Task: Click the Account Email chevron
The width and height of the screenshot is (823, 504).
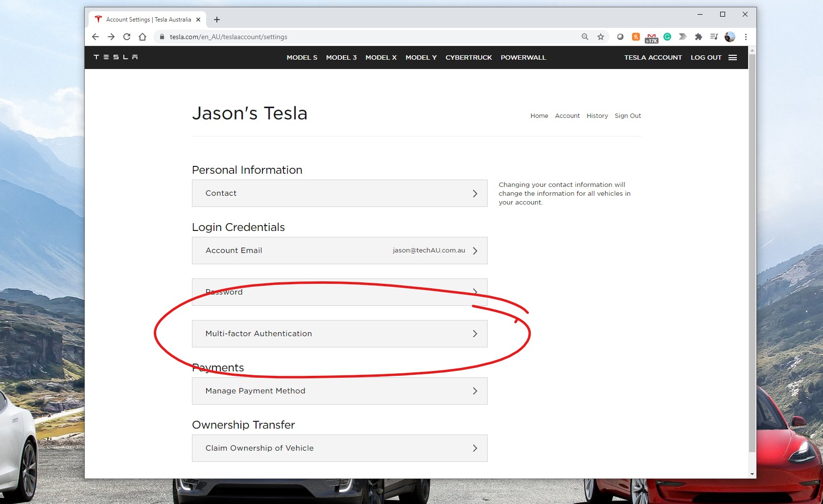Action: tap(475, 251)
